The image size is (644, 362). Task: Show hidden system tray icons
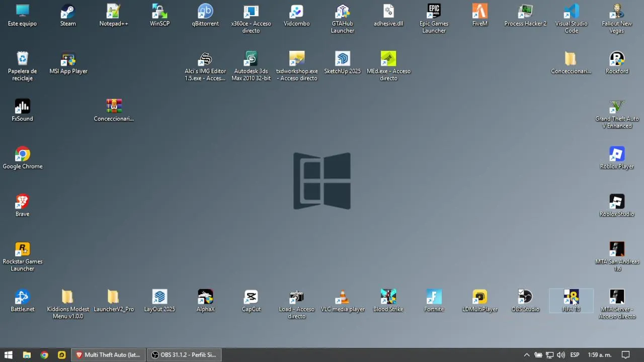pos(527,355)
